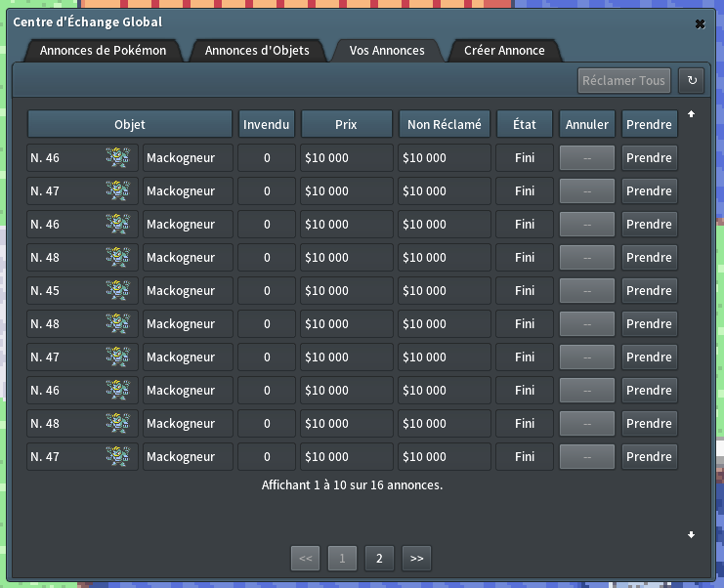This screenshot has height=588, width=724.
Task: Click the scroll up arrow icon
Action: 692,114
